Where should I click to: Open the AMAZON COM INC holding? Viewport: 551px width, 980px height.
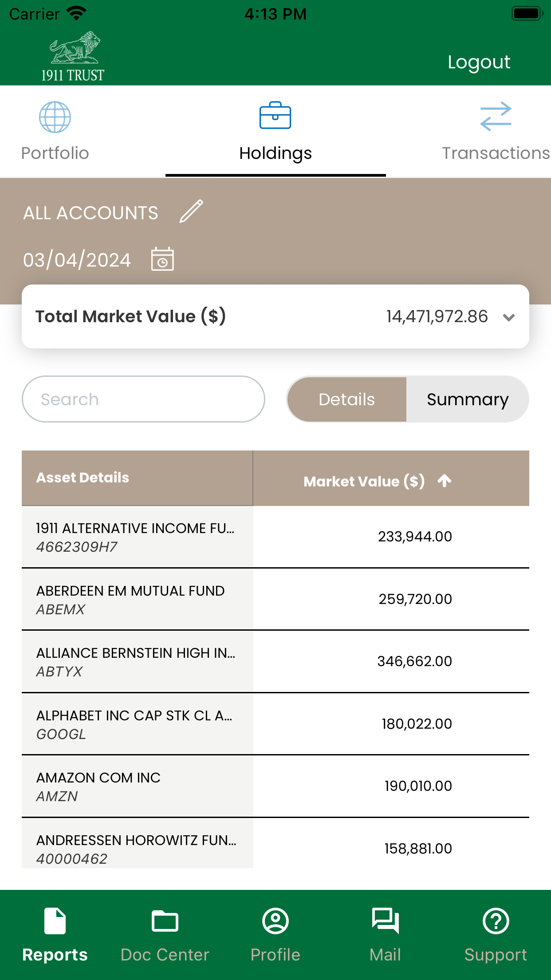coord(275,786)
